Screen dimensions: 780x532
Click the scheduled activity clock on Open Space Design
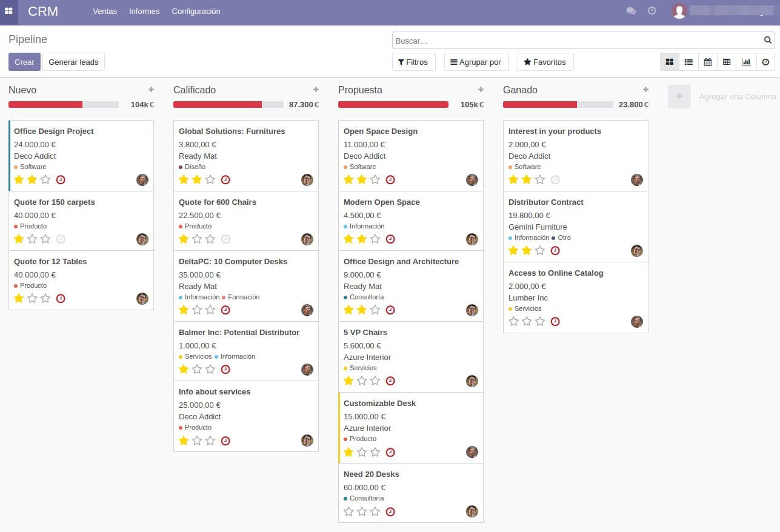(390, 179)
